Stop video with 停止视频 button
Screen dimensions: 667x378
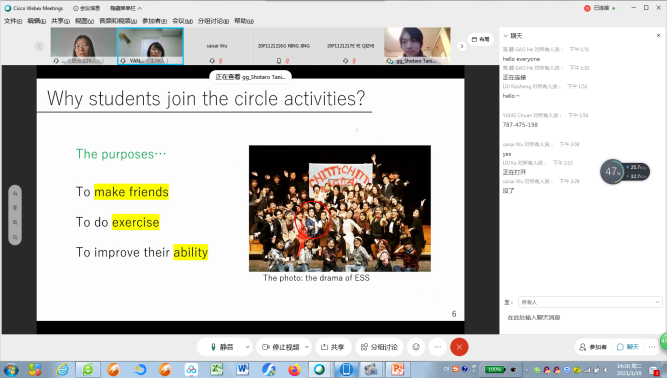(280, 347)
